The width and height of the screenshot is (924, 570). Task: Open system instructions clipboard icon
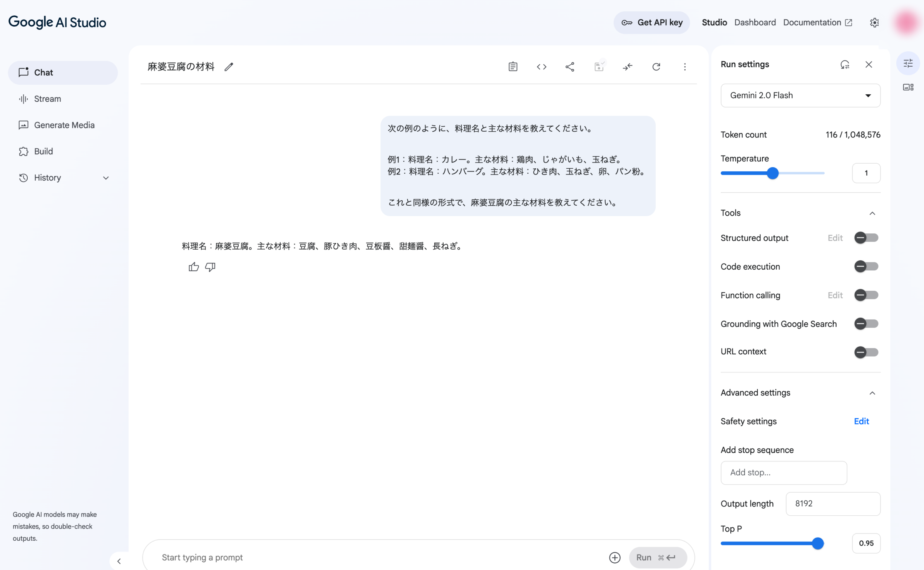pos(513,67)
